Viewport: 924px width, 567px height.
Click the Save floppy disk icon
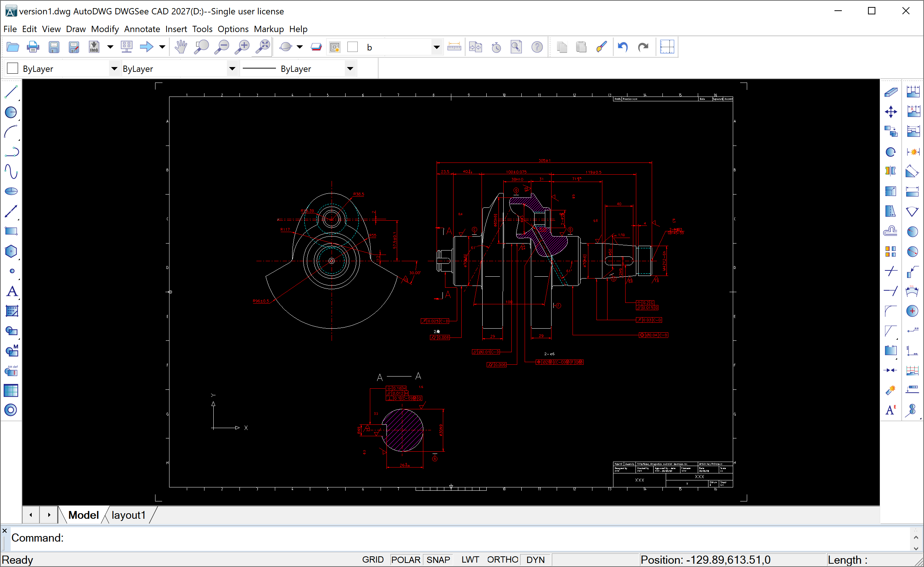(x=54, y=47)
